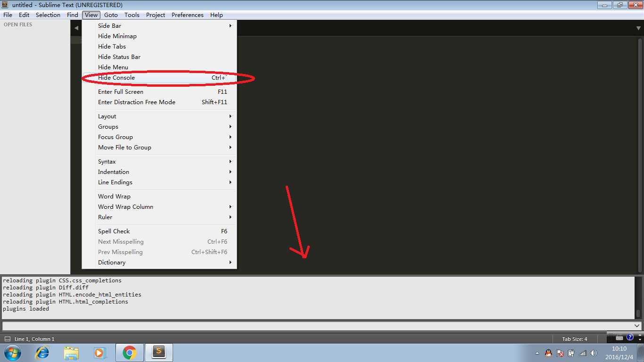Open the Selection menu

pyautogui.click(x=48, y=15)
